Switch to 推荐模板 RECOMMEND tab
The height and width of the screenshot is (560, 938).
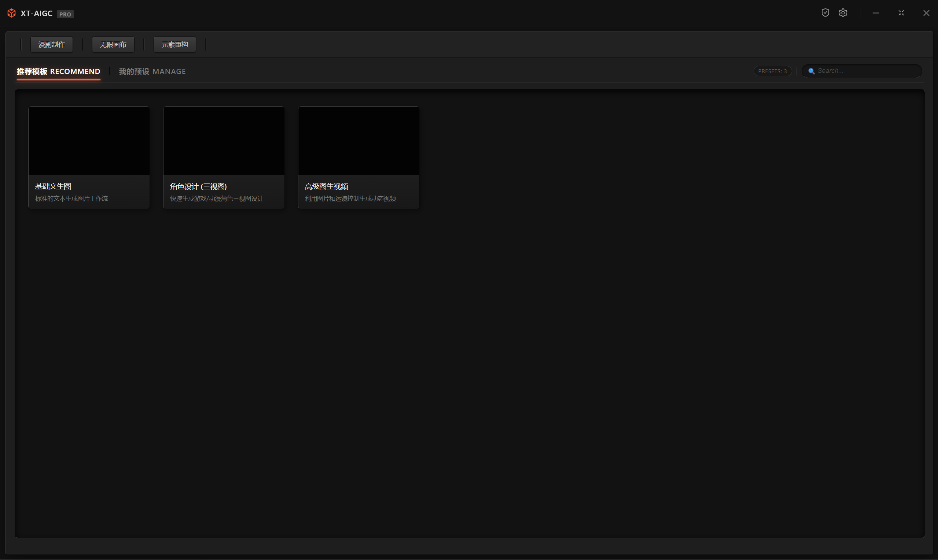pyautogui.click(x=59, y=71)
